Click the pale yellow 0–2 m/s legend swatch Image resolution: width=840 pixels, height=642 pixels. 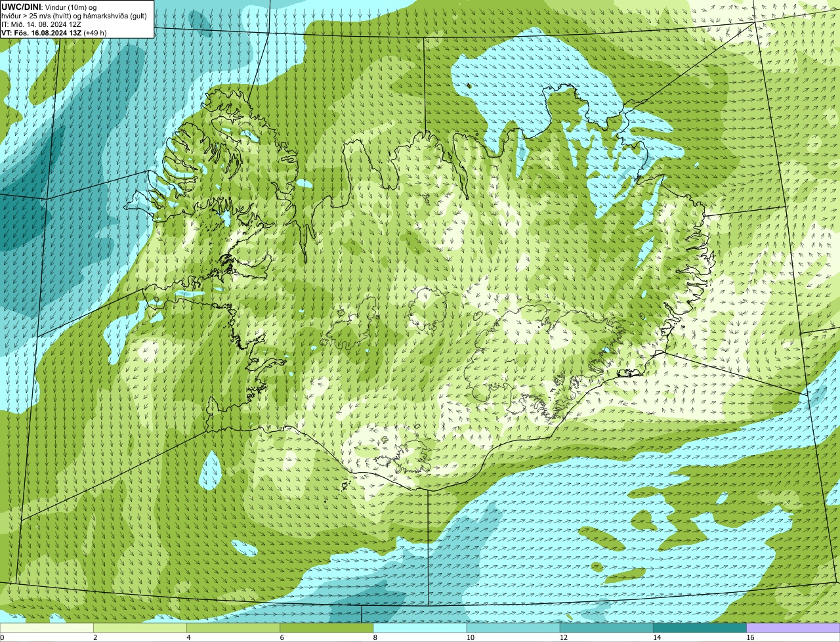(47, 628)
